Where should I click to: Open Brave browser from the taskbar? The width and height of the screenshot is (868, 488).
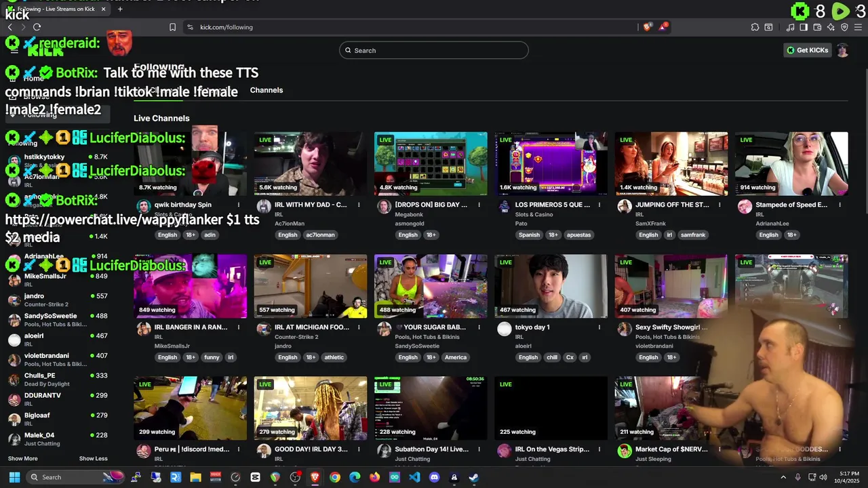coord(315,477)
